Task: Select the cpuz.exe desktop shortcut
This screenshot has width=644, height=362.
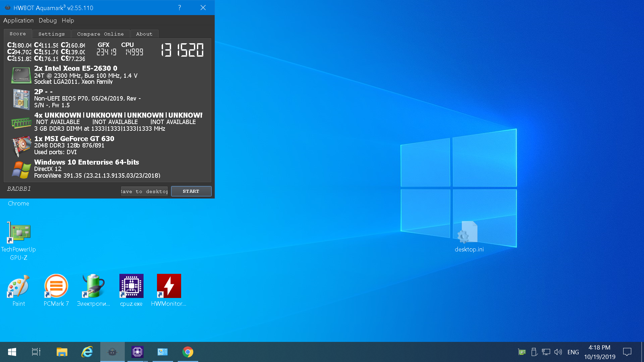Action: click(131, 291)
